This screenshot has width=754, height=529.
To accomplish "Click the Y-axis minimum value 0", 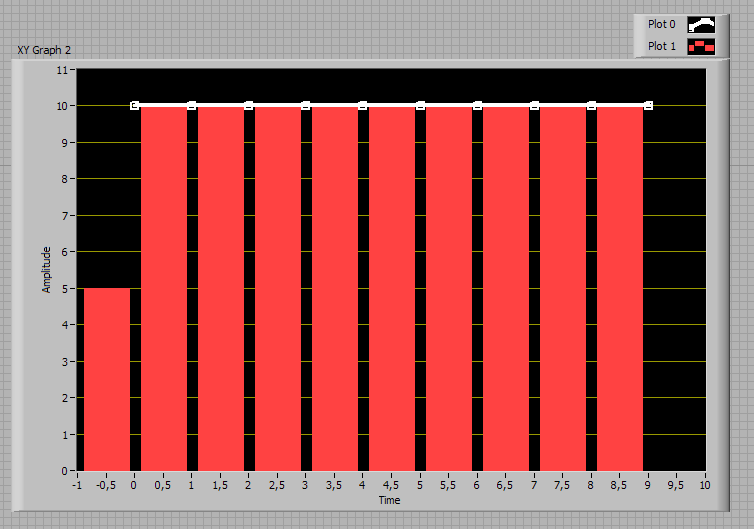I will point(64,471).
